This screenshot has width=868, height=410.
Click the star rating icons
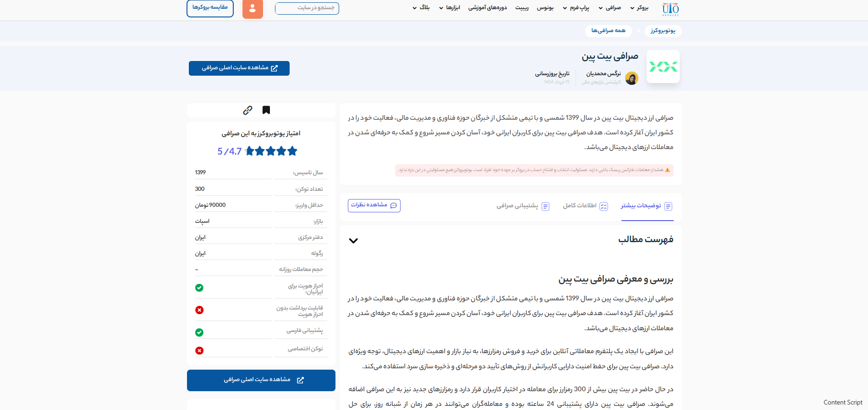coord(272,151)
